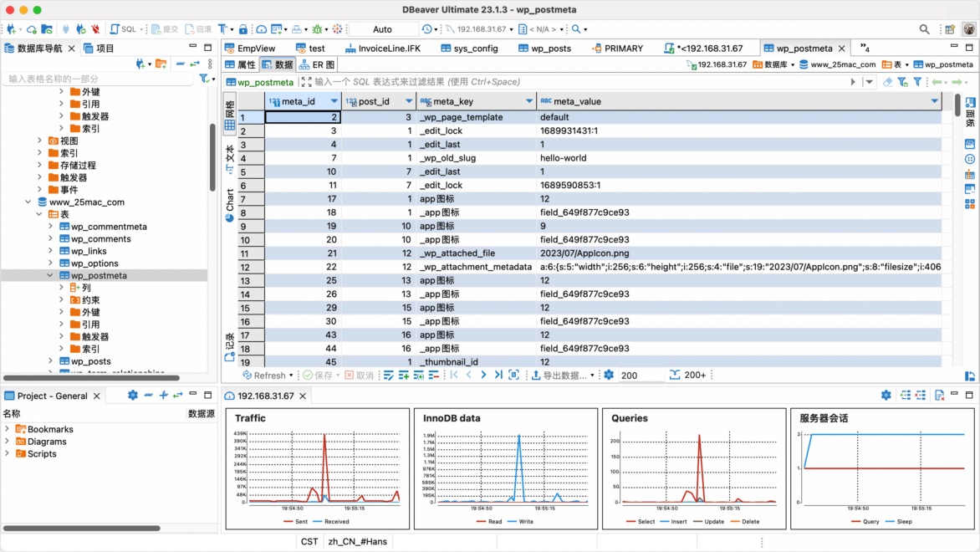
Task: Select the wp_options table in tree
Action: point(94,263)
